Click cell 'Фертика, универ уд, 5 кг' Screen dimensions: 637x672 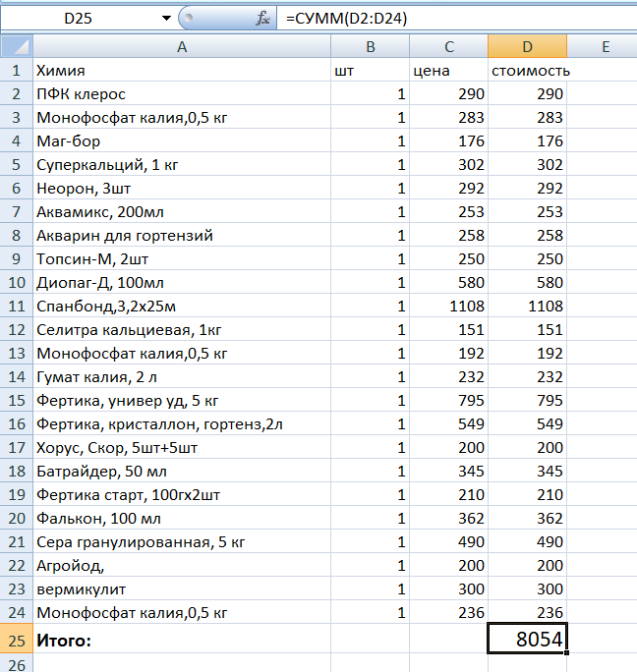point(182,400)
